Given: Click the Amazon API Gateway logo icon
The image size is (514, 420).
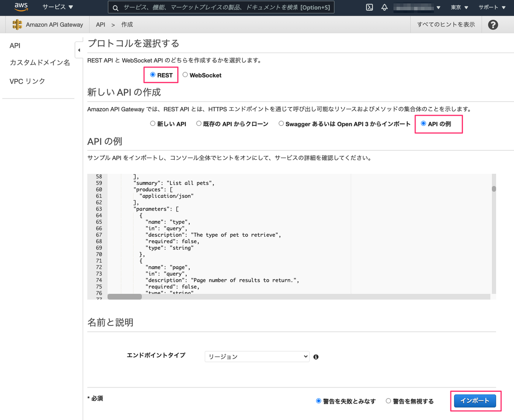Looking at the screenshot, I should (17, 24).
